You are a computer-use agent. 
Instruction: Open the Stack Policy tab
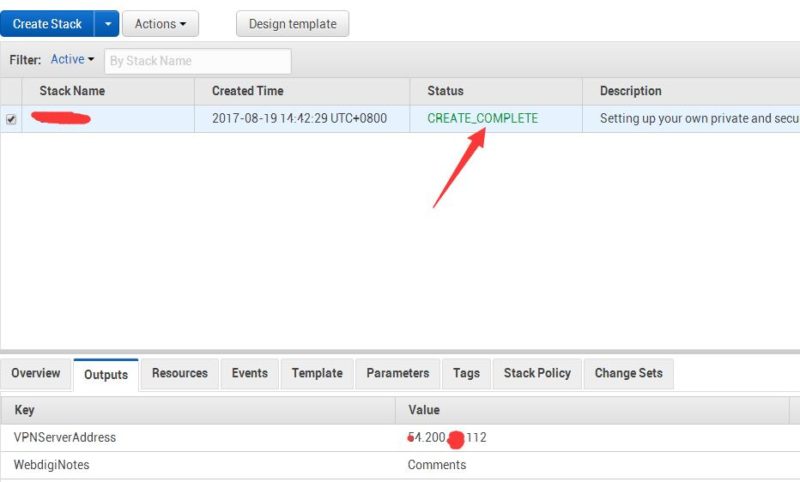tap(537, 373)
